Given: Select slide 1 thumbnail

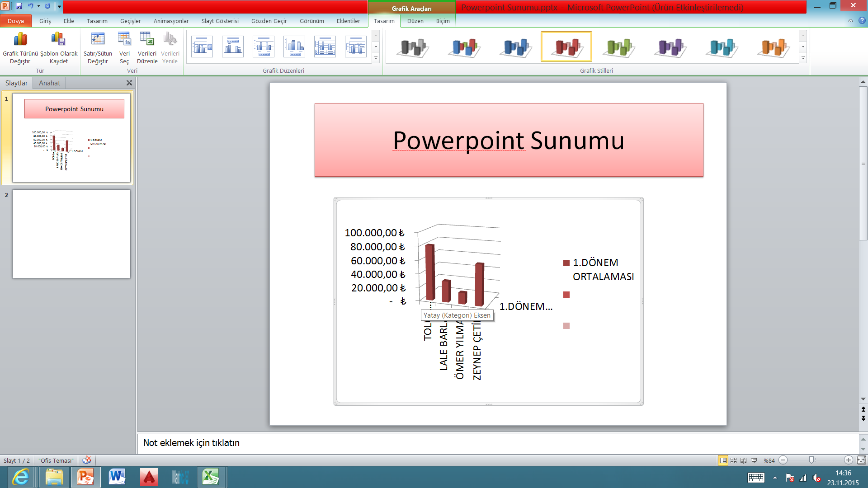Looking at the screenshot, I should pyautogui.click(x=71, y=138).
